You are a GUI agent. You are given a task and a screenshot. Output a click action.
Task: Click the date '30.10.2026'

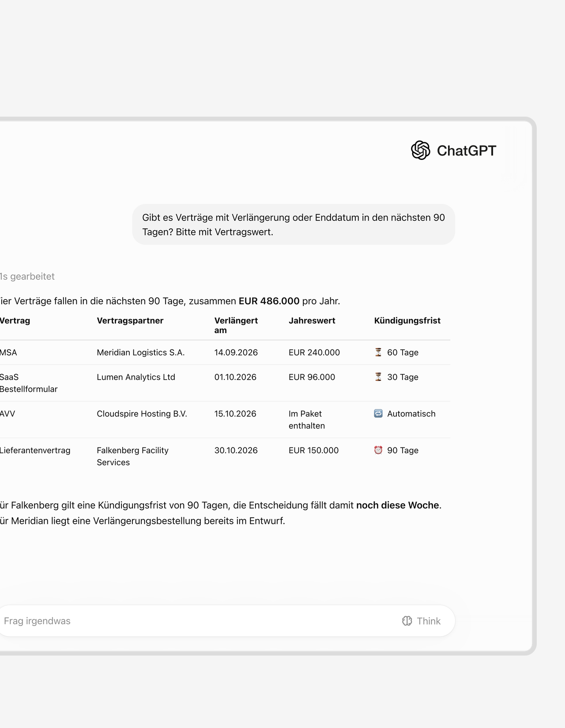click(x=236, y=451)
